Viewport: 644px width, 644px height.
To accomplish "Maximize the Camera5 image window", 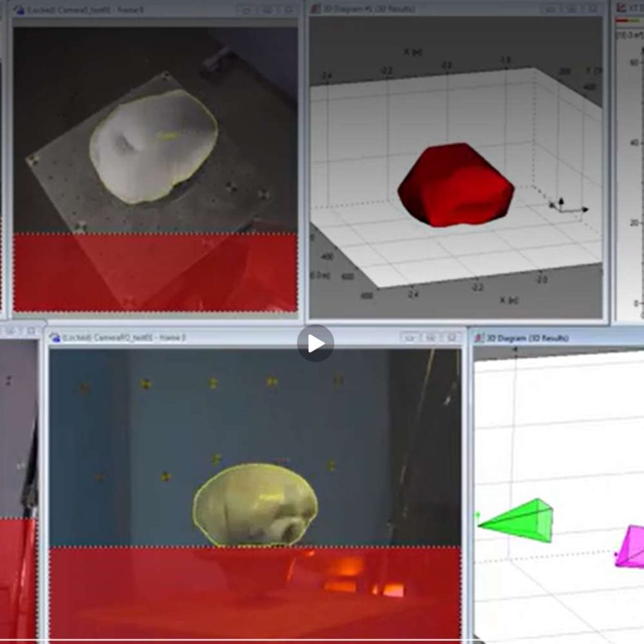I will 267,10.
